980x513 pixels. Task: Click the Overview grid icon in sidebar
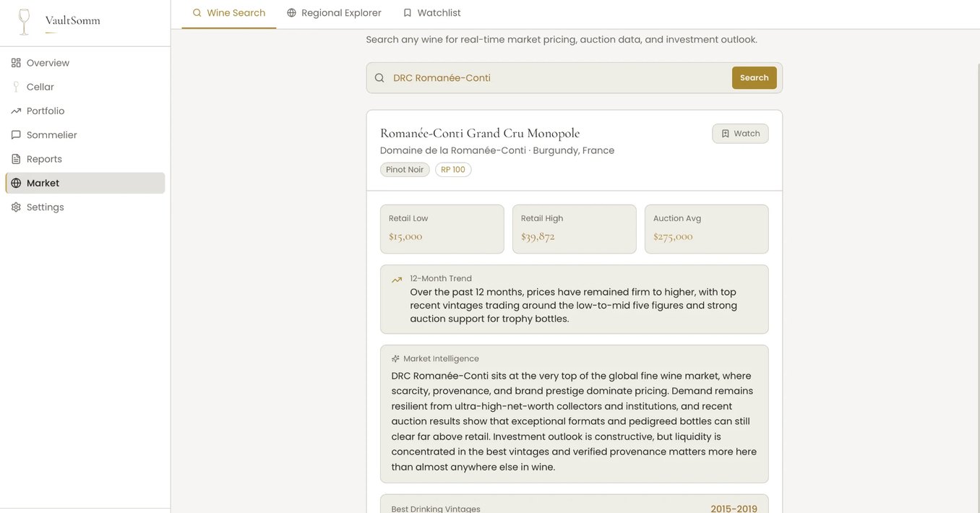tap(16, 63)
